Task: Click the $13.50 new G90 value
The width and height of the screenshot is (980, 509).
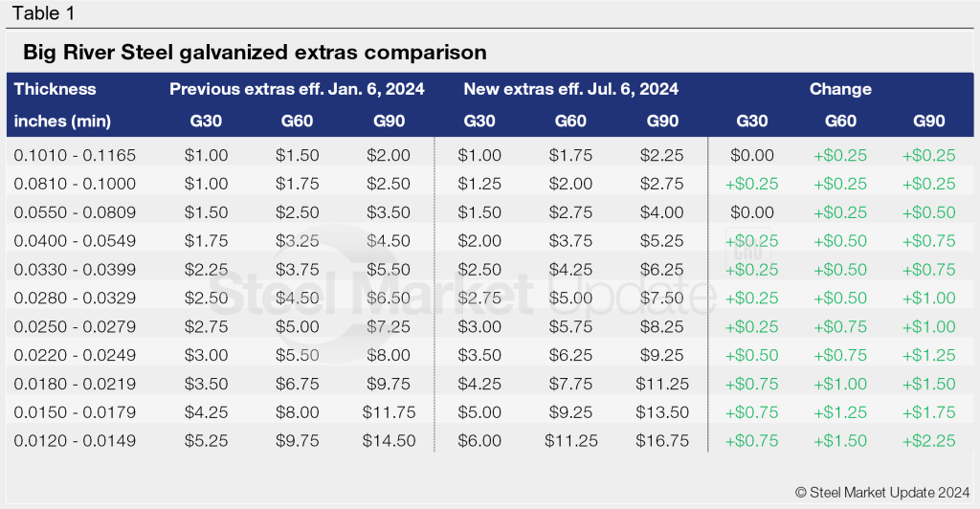Action: pos(662,412)
